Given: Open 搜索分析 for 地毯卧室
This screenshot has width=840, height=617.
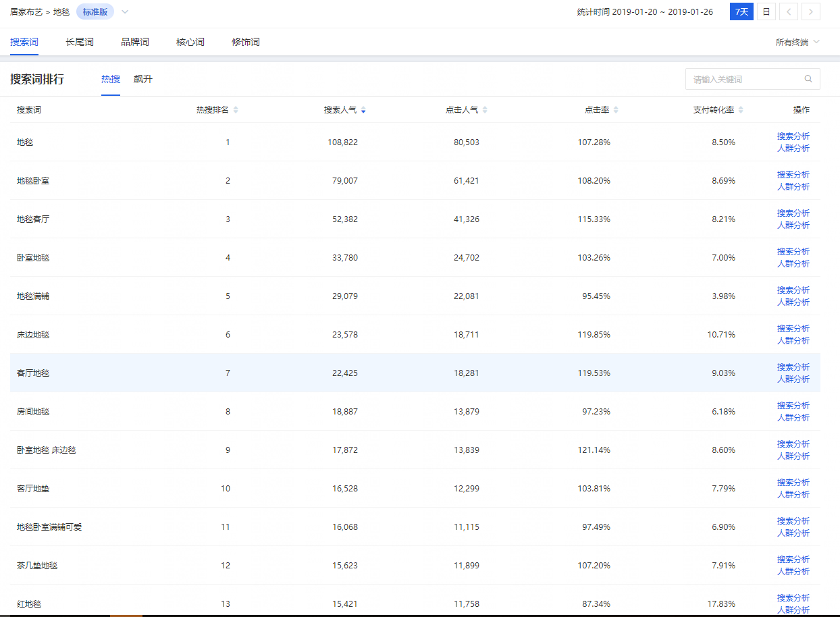Looking at the screenshot, I should (793, 174).
